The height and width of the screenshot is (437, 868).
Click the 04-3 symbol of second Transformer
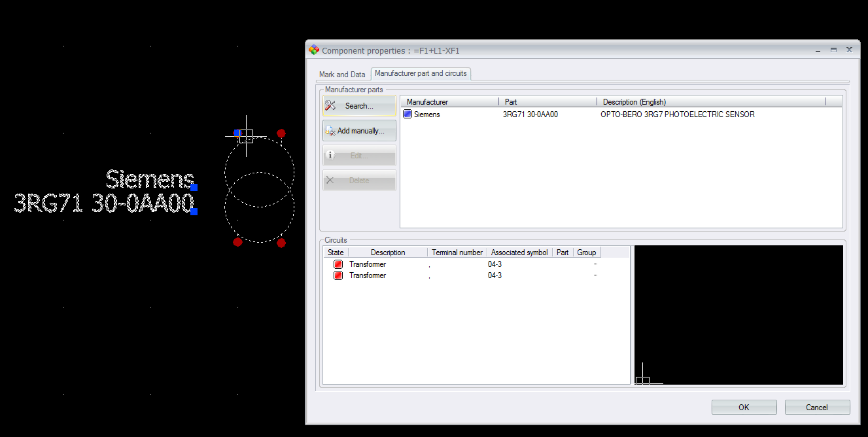tap(495, 275)
